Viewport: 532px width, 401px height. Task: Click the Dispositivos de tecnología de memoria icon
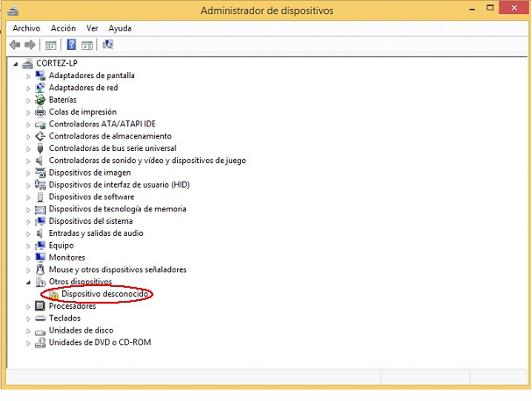(40, 210)
